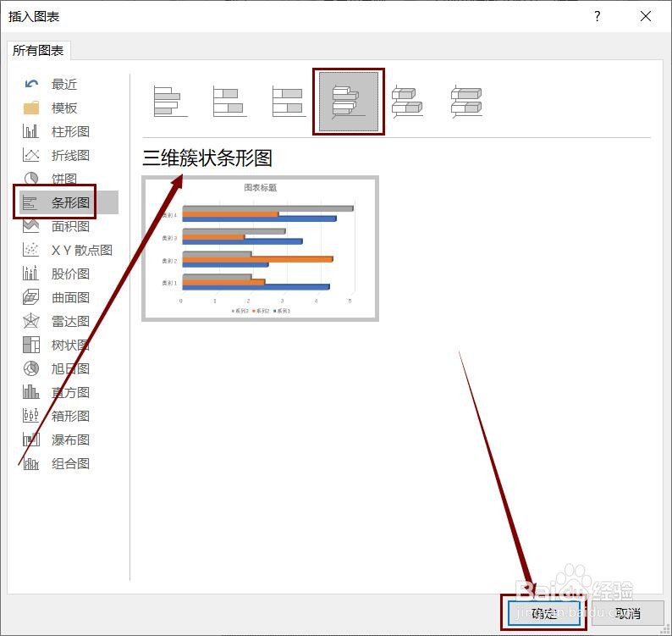This screenshot has width=672, height=636.
Task: Click the 折线图 line chart icon
Action: click(x=30, y=155)
